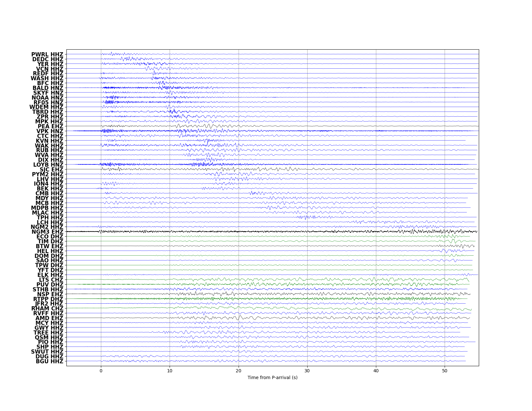Select the BGU HHZ station label
This screenshot has width=532, height=411.
pyautogui.click(x=50, y=361)
